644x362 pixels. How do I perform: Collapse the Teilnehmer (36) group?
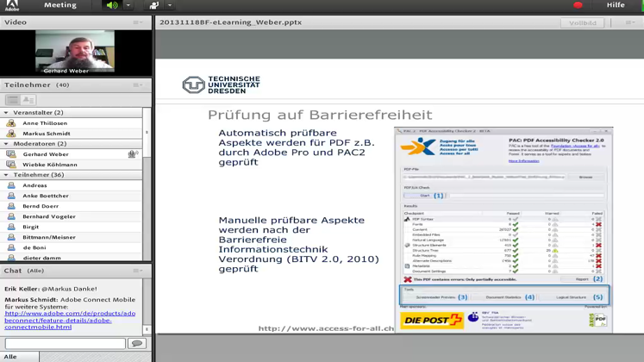[6, 175]
